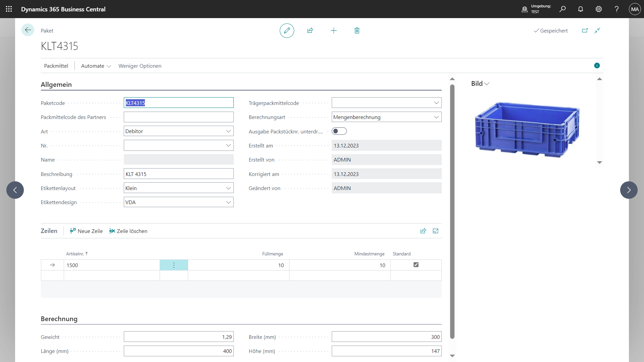This screenshot has width=644, height=362.
Task: Open notifications bell
Action: pos(581,9)
